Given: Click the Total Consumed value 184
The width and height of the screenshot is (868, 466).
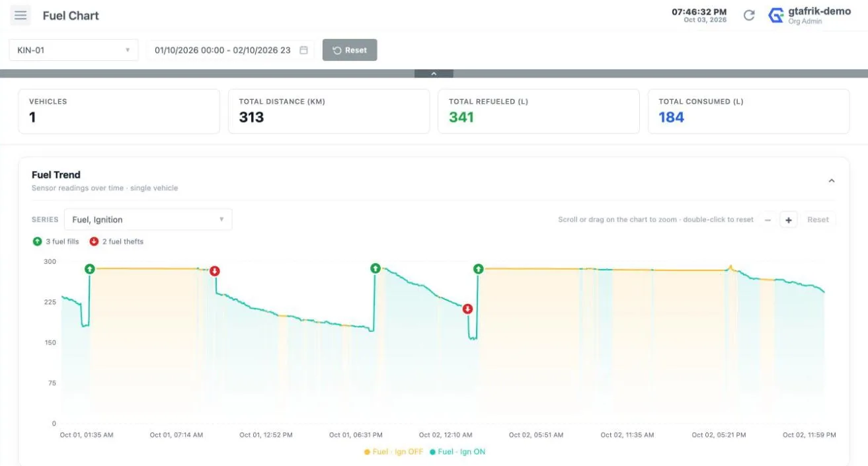Looking at the screenshot, I should click(672, 118).
